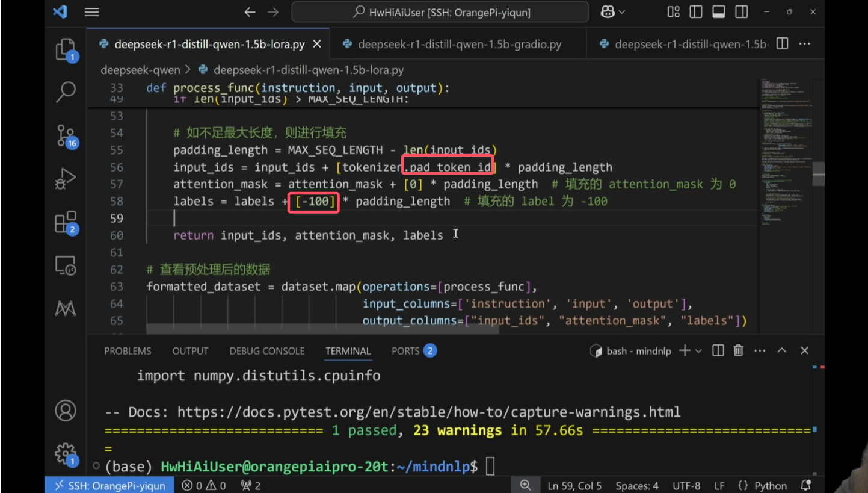Open the editor More Actions ellipsis menu

[x=804, y=44]
